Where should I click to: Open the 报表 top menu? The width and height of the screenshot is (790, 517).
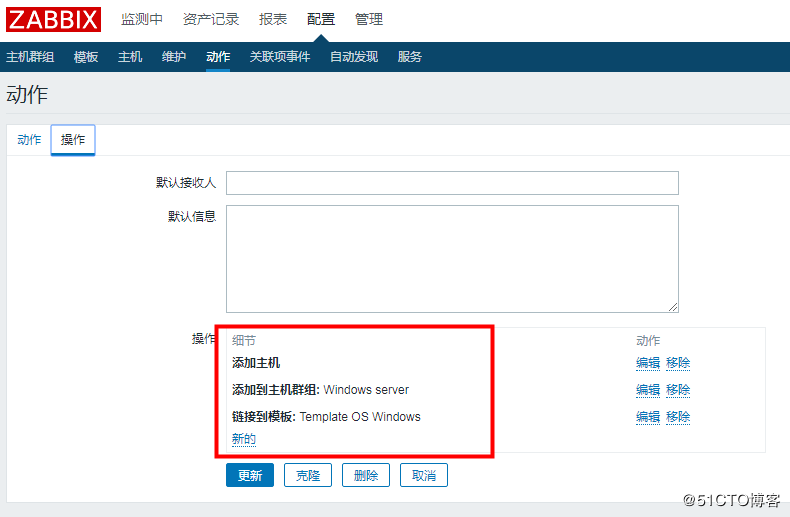point(273,19)
